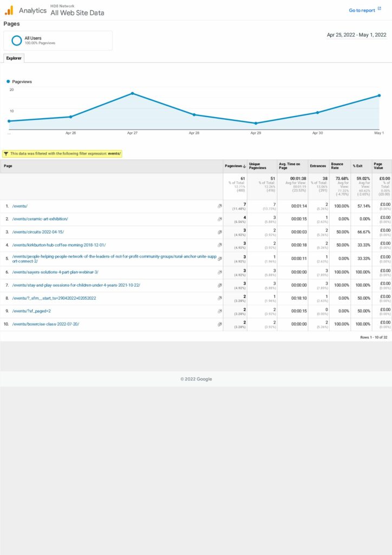Click external link icon for circuits-2022-04-15 row
Image resolution: width=392 pixels, height=555 pixels.
click(x=220, y=232)
